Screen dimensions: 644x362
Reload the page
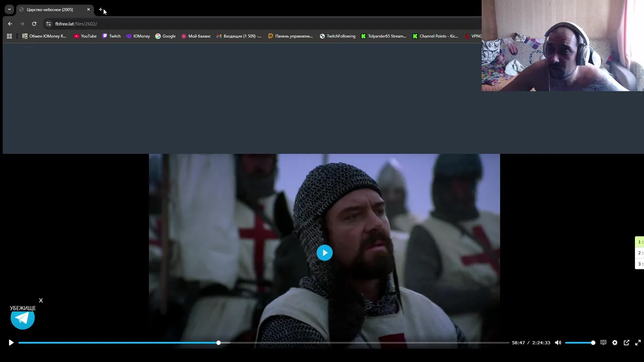coord(34,24)
